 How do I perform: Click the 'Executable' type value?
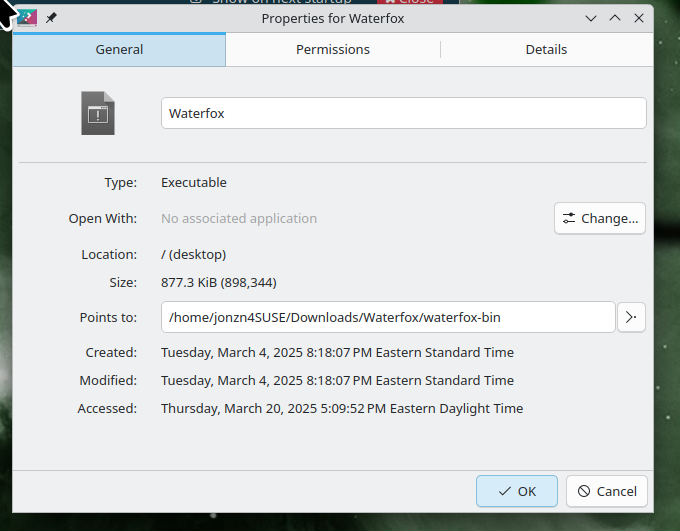[x=194, y=183]
